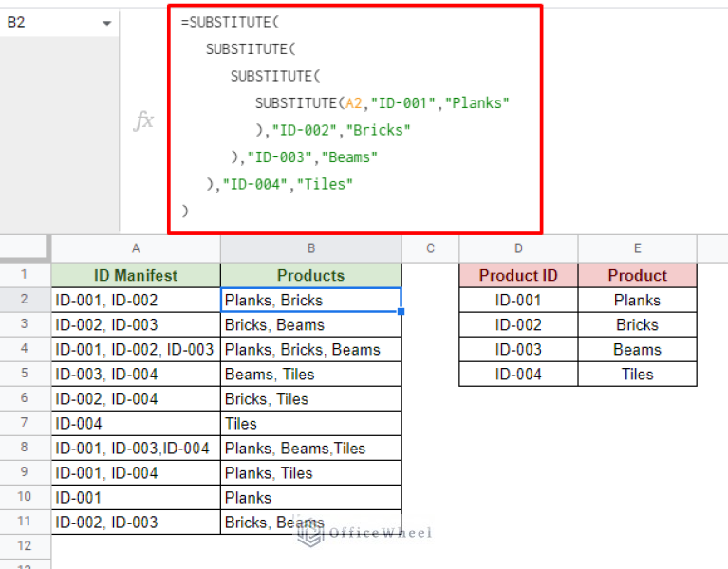This screenshot has width=728, height=569.
Task: Select row 1 header
Action: (x=24, y=274)
